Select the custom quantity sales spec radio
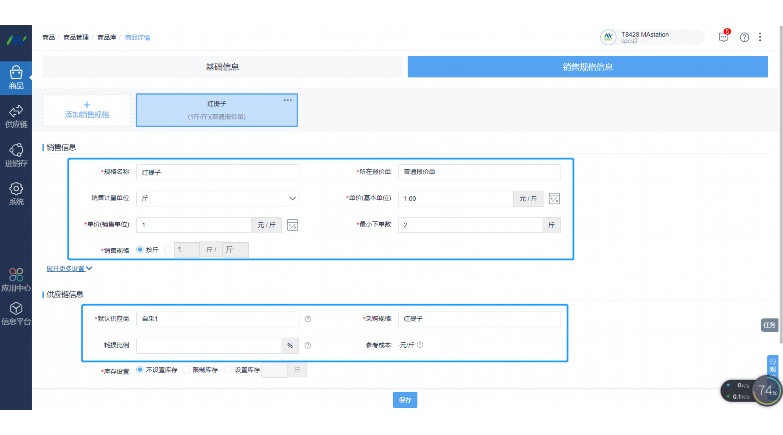This screenshot has height=435, width=783. [168, 249]
